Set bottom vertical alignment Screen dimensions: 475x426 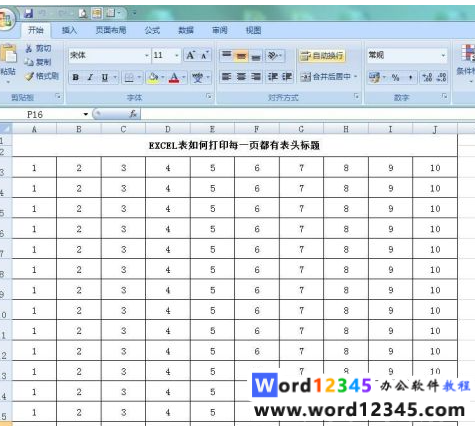click(x=255, y=55)
